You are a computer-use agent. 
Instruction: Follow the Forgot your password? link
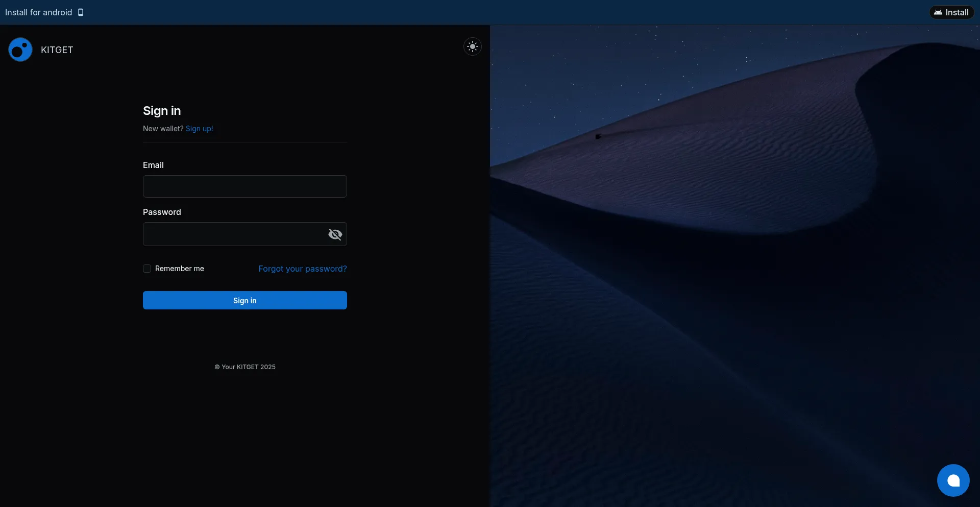point(302,269)
